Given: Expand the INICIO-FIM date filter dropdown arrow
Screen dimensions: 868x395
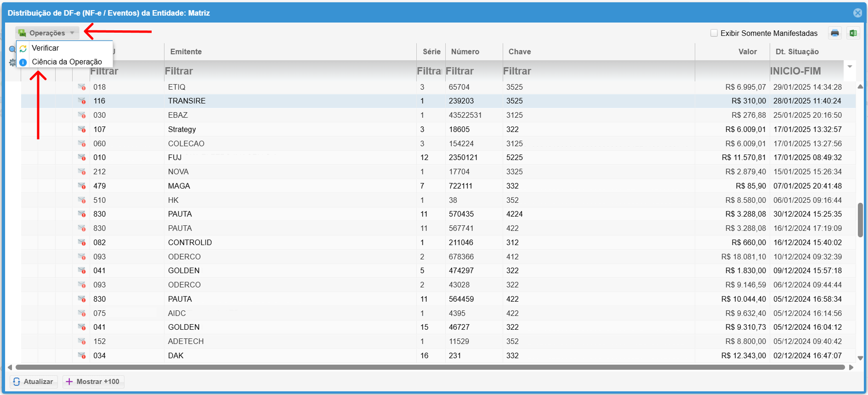Looking at the screenshot, I should click(x=850, y=67).
